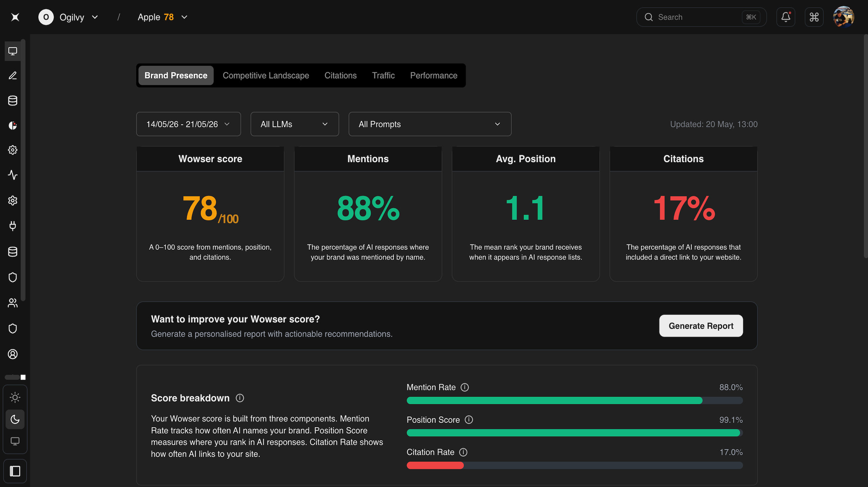Click the Wowser star logo
This screenshot has width=868, height=487.
15,17
